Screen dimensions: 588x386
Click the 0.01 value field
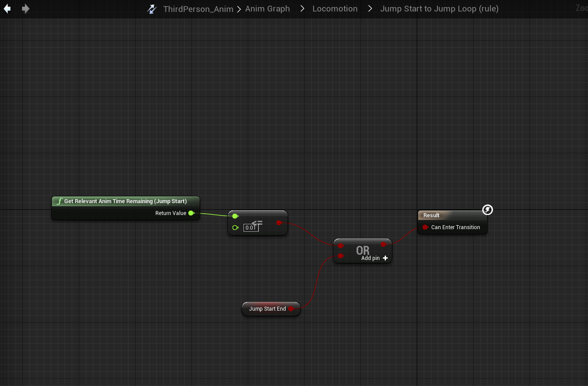point(251,228)
